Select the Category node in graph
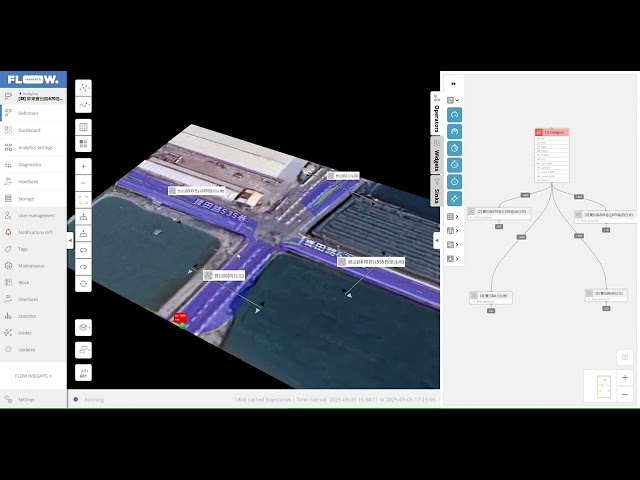Image resolution: width=640 pixels, height=480 pixels. coord(553,132)
